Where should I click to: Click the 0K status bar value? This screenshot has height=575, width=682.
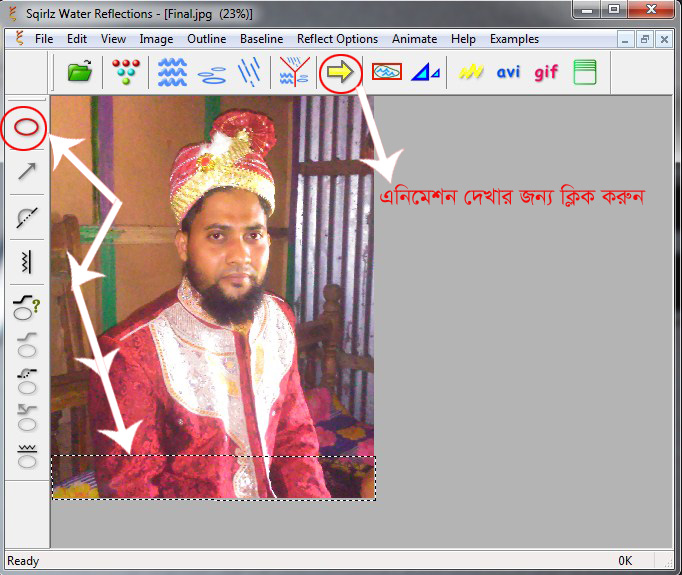[x=625, y=561]
